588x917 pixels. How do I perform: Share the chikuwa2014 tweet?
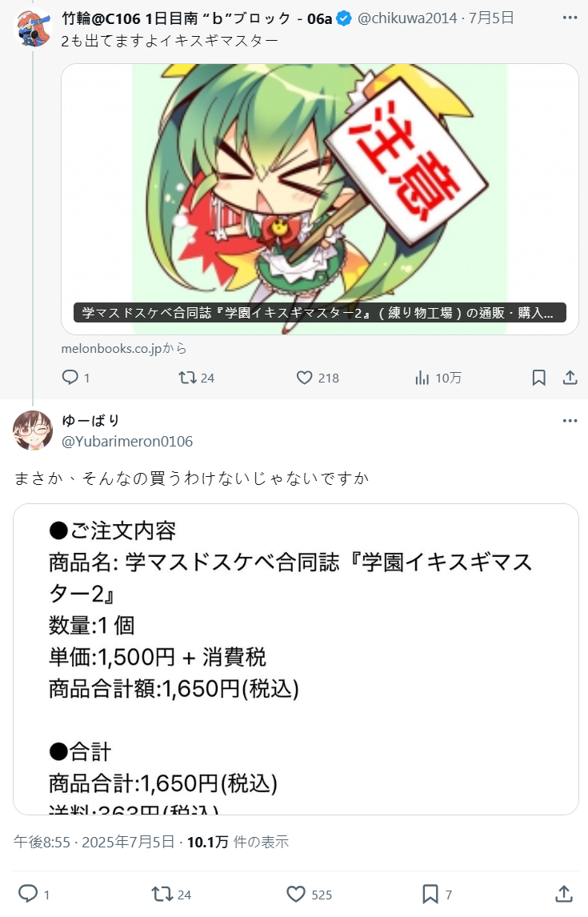(x=570, y=378)
